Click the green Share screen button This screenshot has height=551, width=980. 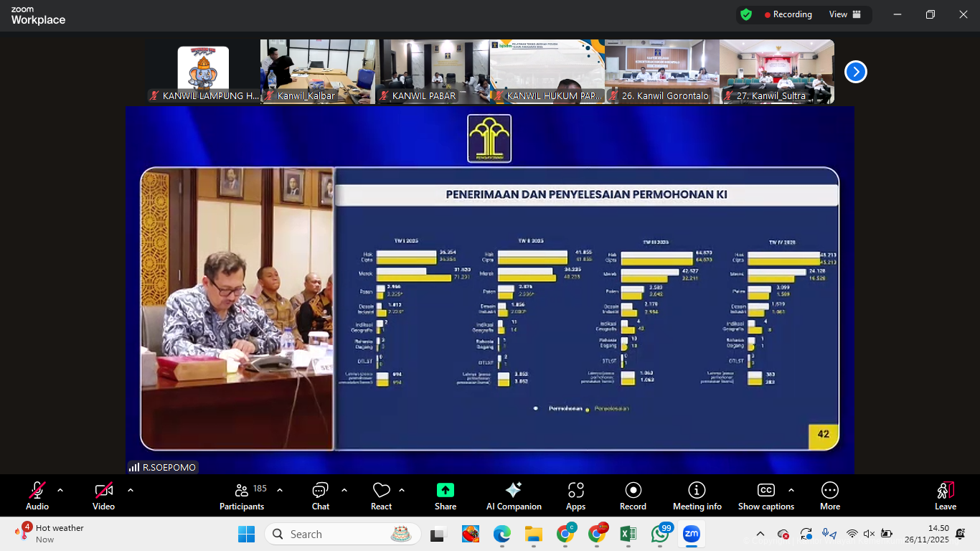445,496
